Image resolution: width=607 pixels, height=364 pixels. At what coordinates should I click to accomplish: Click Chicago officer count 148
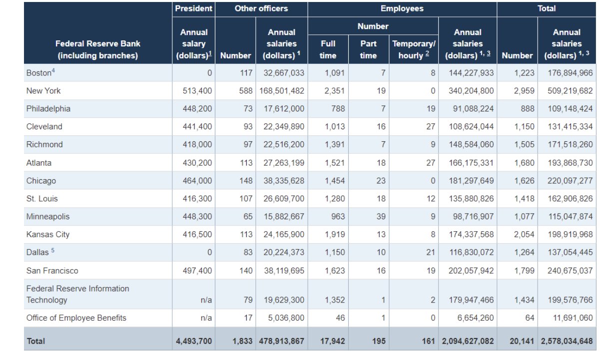[x=246, y=181]
